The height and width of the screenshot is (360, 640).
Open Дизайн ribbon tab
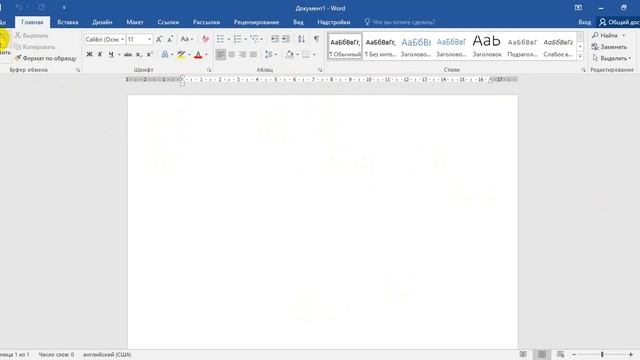[102, 22]
